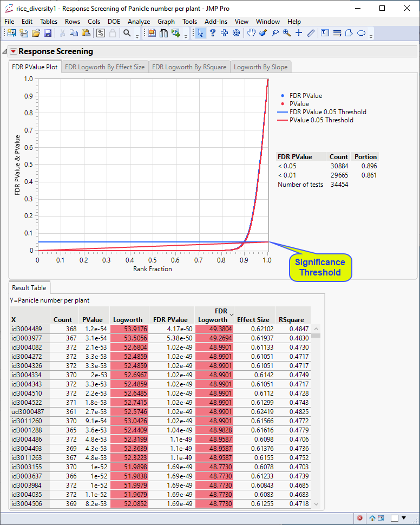The height and width of the screenshot is (525, 420).
Task: Open JMP Home Window from status bar
Action: point(373,518)
